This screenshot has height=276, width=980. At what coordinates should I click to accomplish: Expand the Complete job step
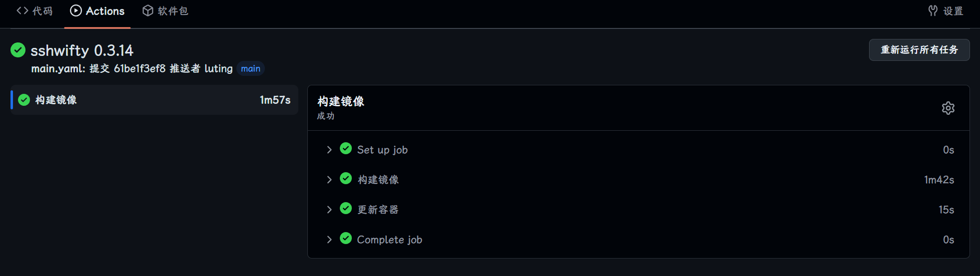[x=329, y=240]
